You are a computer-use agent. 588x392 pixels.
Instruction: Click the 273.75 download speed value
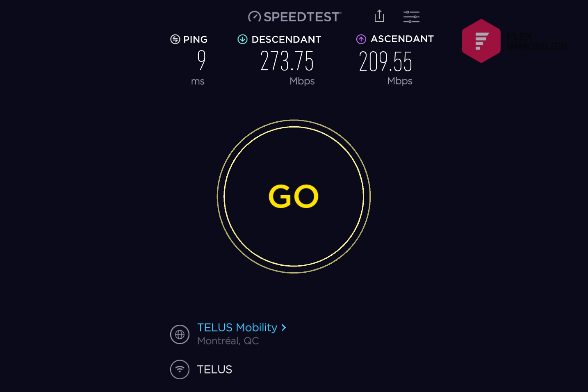click(287, 61)
